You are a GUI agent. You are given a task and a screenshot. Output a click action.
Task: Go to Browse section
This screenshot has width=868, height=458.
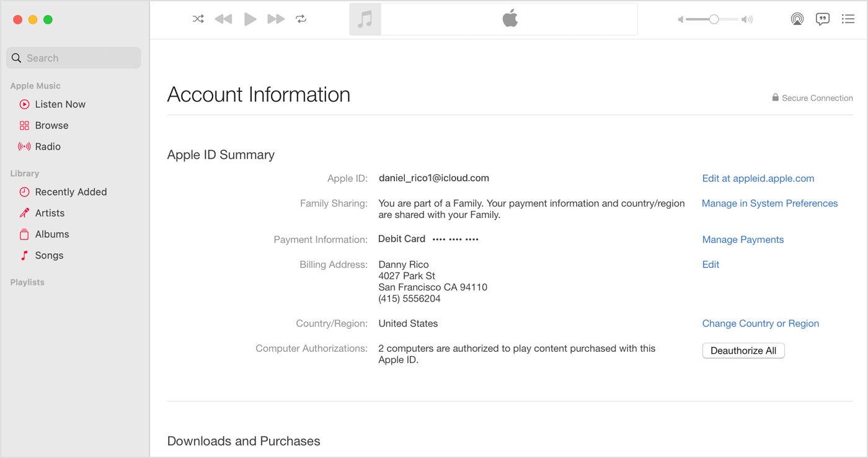(51, 125)
